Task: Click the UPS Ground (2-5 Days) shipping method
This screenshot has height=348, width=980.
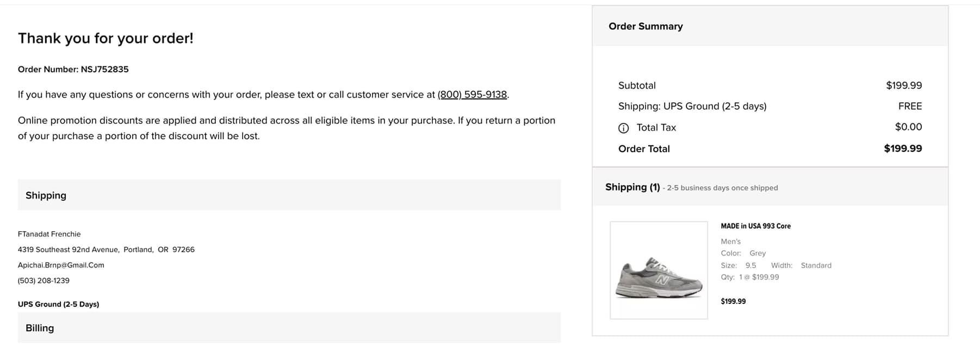Action: (x=58, y=304)
